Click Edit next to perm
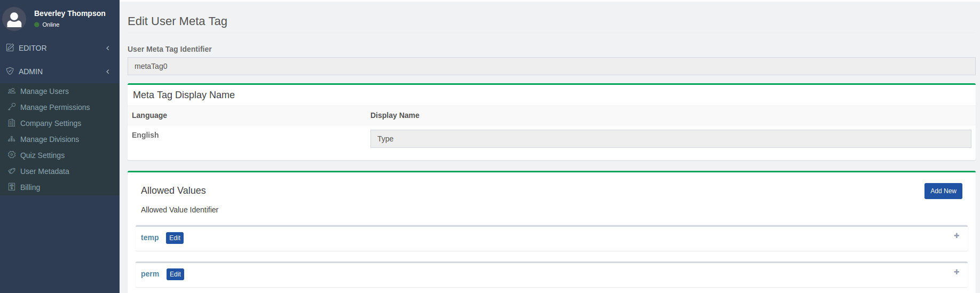Screen dimensions: 980x293 tap(175, 274)
